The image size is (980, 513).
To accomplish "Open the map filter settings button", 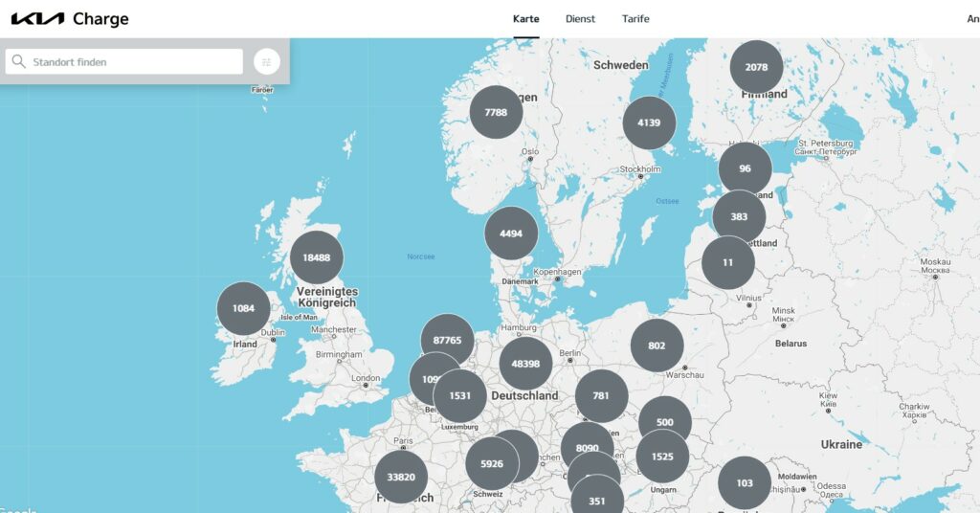I will (267, 62).
